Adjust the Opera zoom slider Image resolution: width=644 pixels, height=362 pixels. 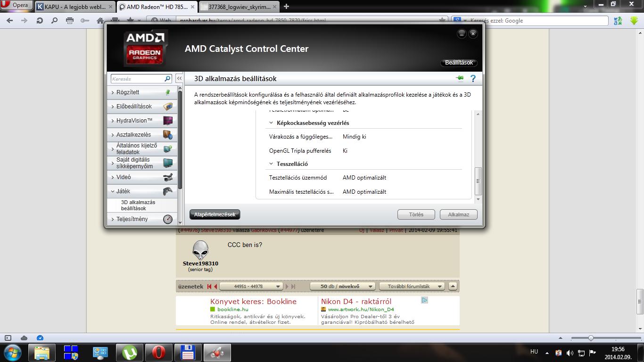point(591,338)
